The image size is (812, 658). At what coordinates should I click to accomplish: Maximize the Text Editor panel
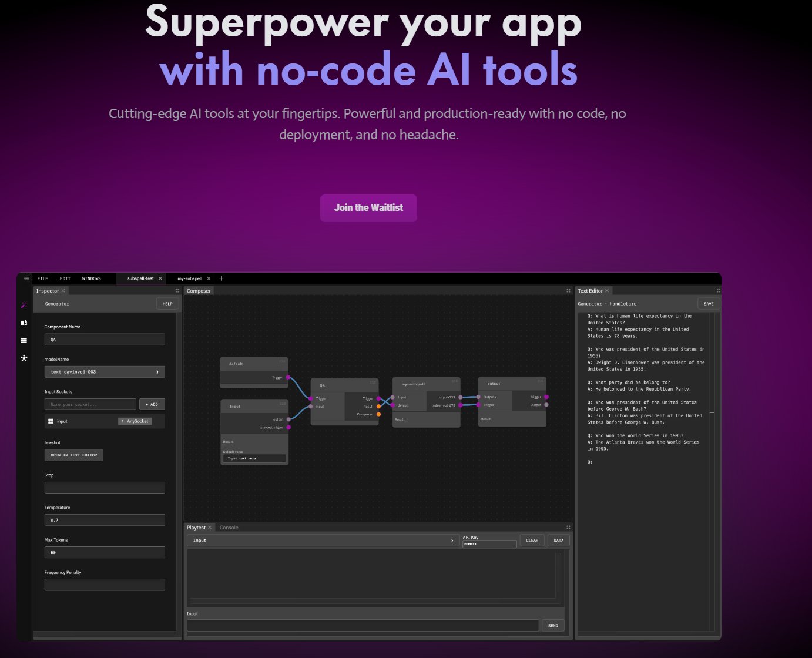718,291
